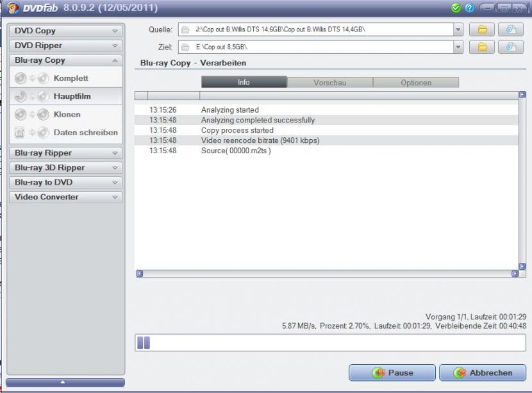Screen dimensions: 532x393
Task: Select log row 'Video reencode bitrate (9401 kbps)'
Action: 326,140
